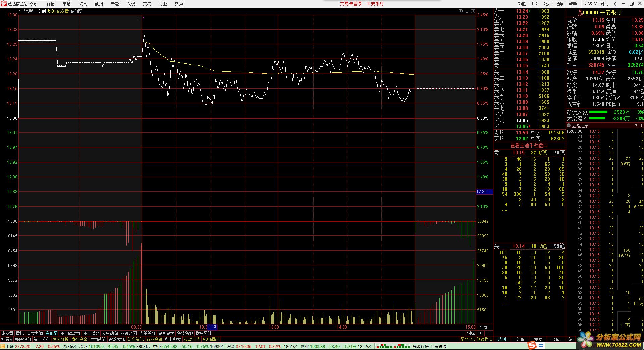Viewport: 644px width, 350px height.
Task: Switch to the 买卖力道 indicator tab
Action: pos(35,333)
